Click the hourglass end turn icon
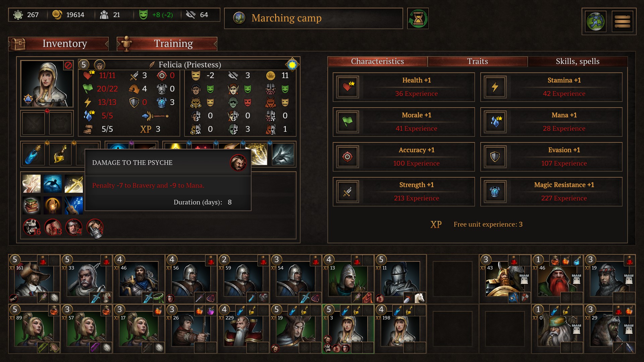644x362 pixels. point(418,18)
